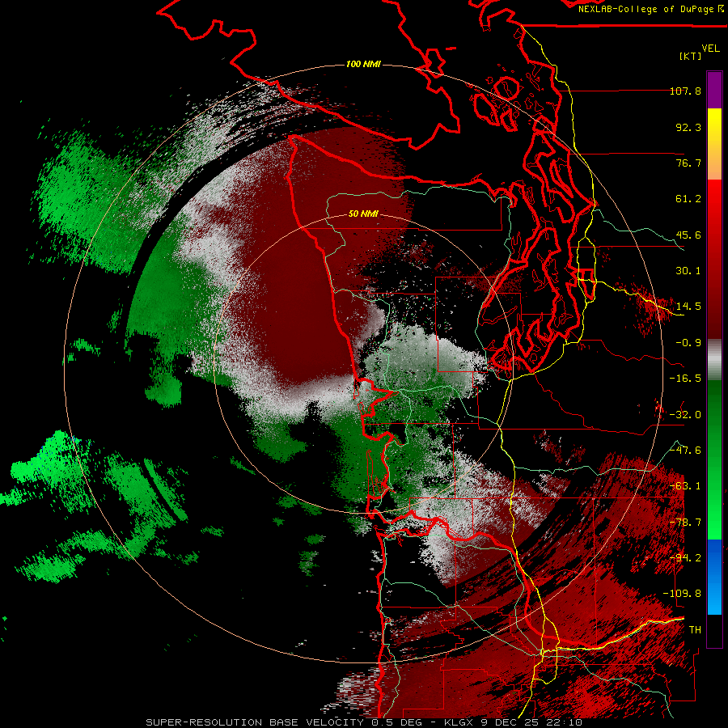Click the -63.1 legend value
Viewport: 728px width, 728px height.
point(685,486)
